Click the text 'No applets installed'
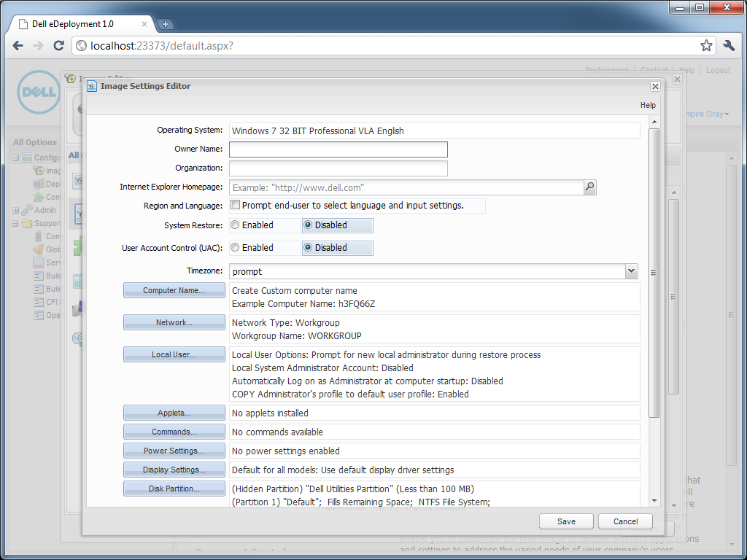747x560 pixels. tap(270, 413)
